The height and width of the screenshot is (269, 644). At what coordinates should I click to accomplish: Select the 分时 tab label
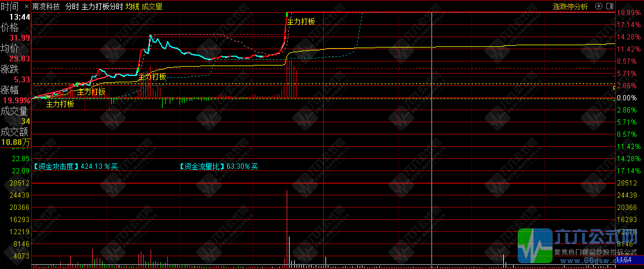pos(72,7)
